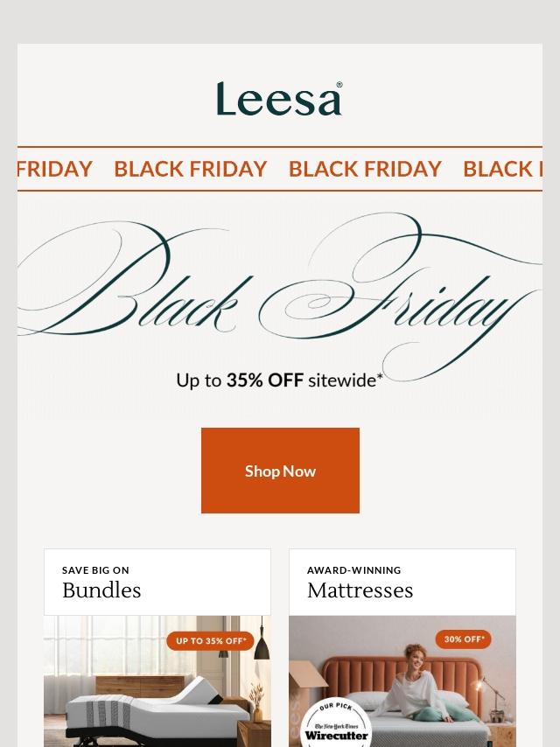The image size is (560, 747).
Task: Click the UP TO 35% OFF badge
Action: 210,641
